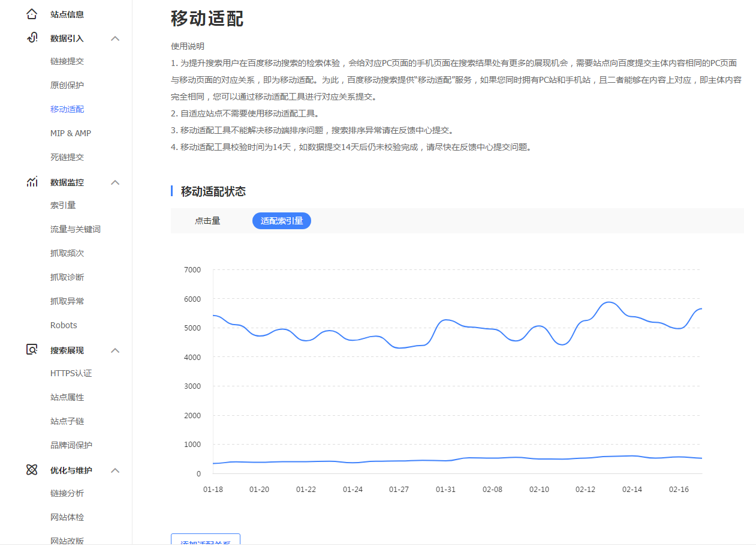
Task: Switch to the 点击量 view
Action: [x=207, y=220]
